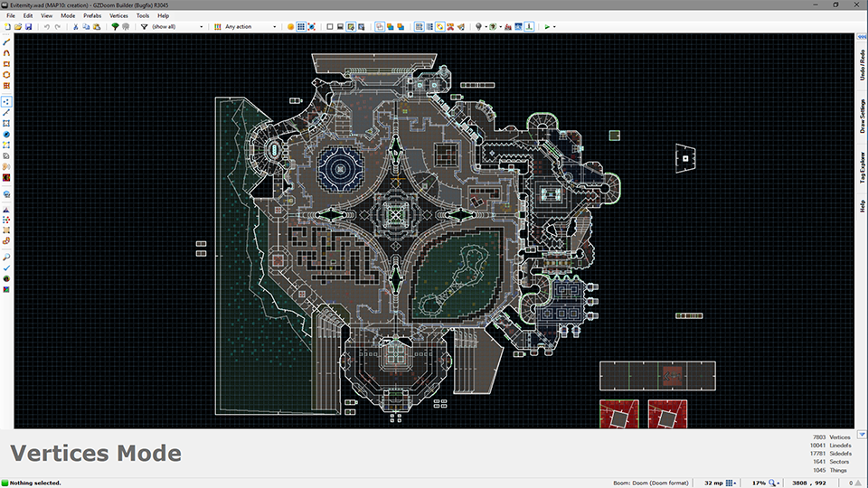868x488 pixels.
Task: Click the 3808 , 992 coordinates readout
Action: pyautogui.click(x=808, y=483)
